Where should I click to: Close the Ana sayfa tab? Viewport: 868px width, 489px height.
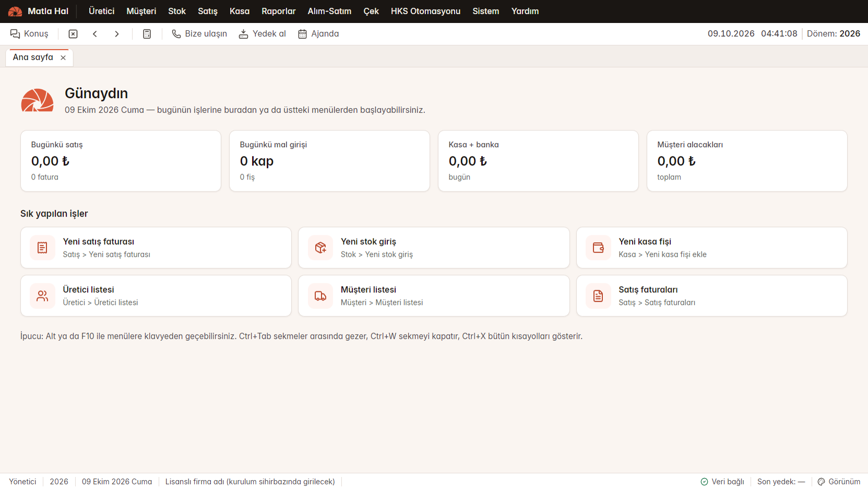pyautogui.click(x=63, y=57)
